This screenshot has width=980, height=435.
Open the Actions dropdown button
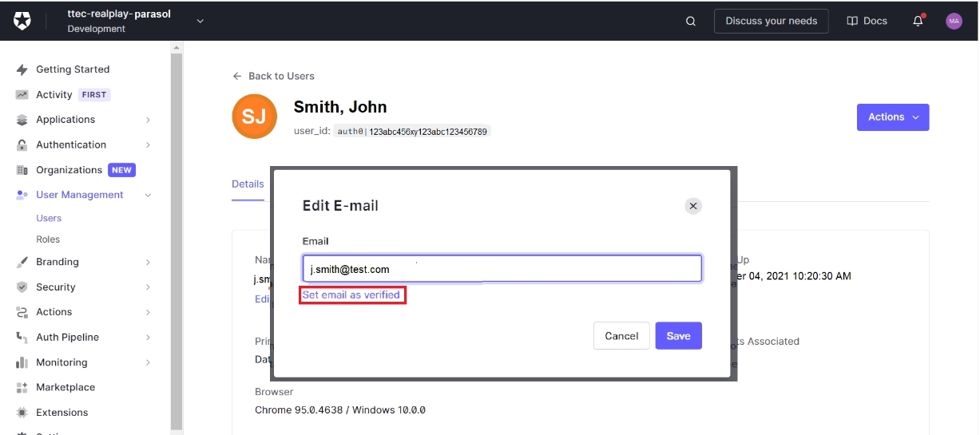click(x=892, y=117)
